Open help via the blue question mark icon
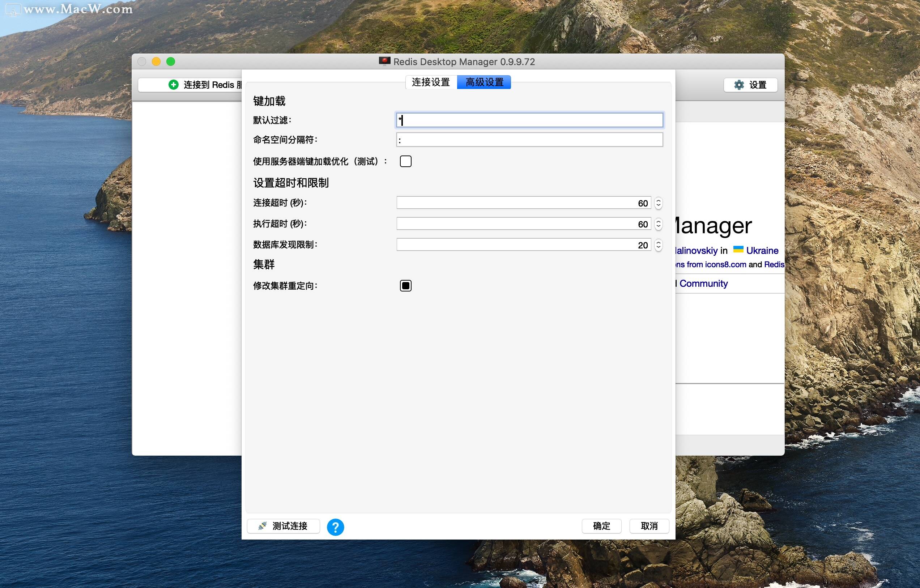Viewport: 920px width, 588px height. pos(336,527)
